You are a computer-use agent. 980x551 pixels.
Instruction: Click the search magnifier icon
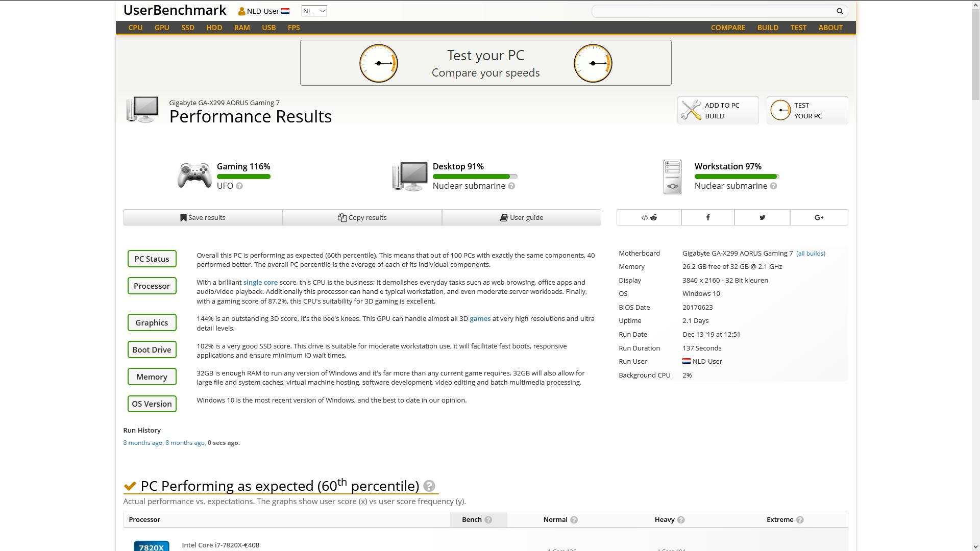click(x=839, y=11)
